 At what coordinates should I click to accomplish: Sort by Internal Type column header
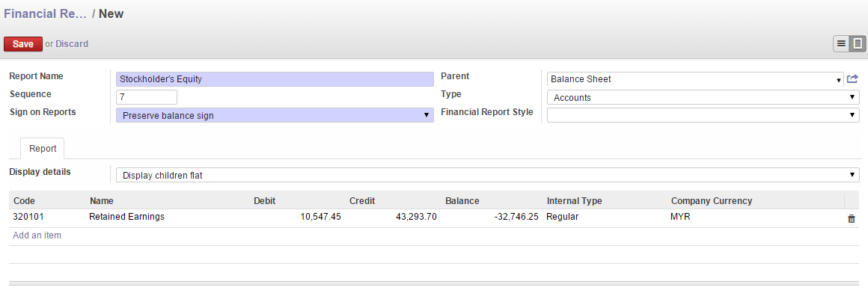tap(574, 200)
